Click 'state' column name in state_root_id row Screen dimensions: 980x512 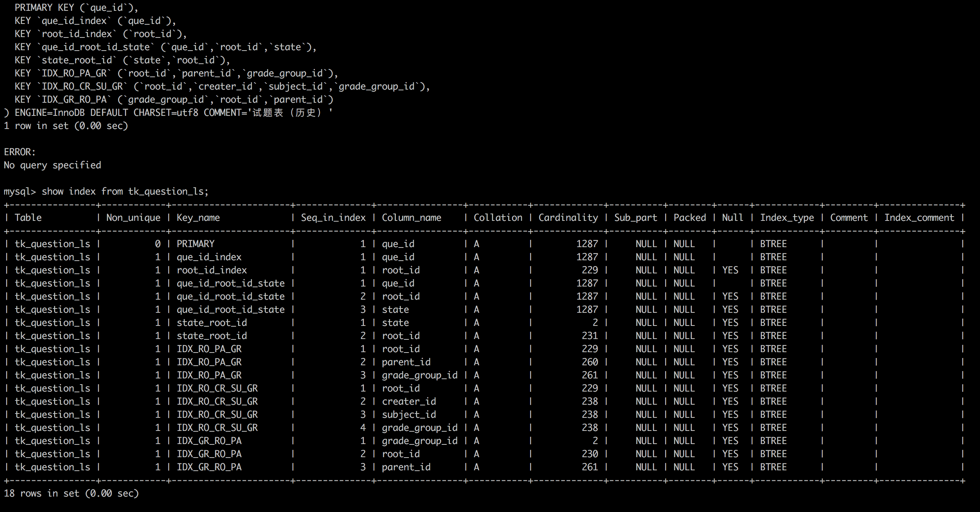(395, 323)
